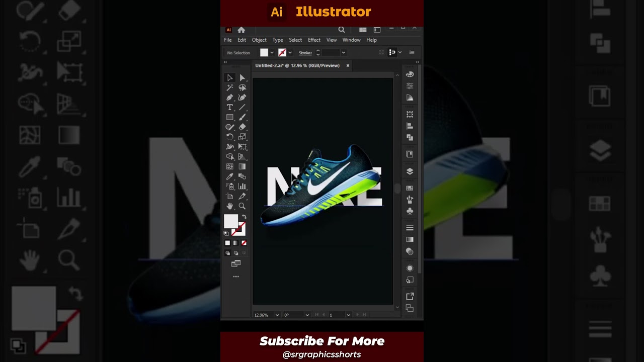Select the Zoom tool
644x362 pixels.
pos(242,206)
